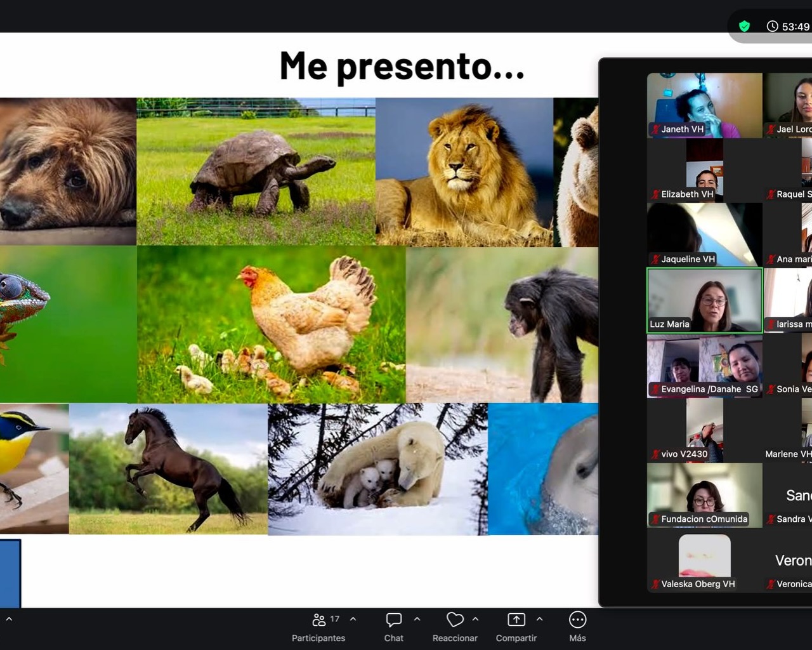Click the meeting timer clock icon
Viewport: 812px width, 650px height.
[x=772, y=26]
